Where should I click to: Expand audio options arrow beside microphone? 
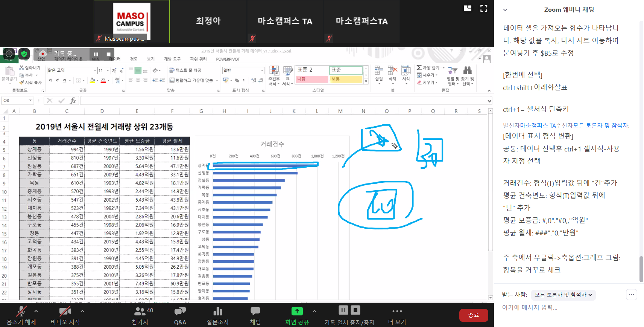(x=36, y=311)
